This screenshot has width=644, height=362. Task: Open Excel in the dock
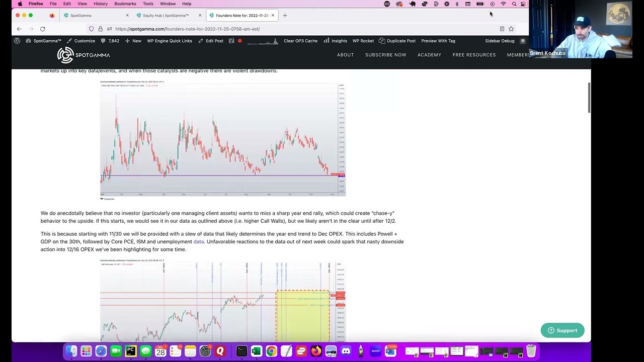(256, 351)
